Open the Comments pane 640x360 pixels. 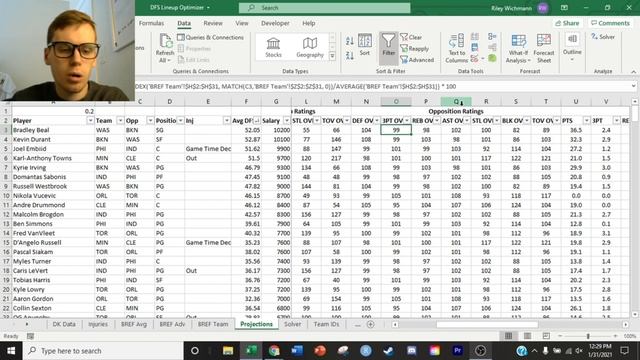(x=610, y=23)
